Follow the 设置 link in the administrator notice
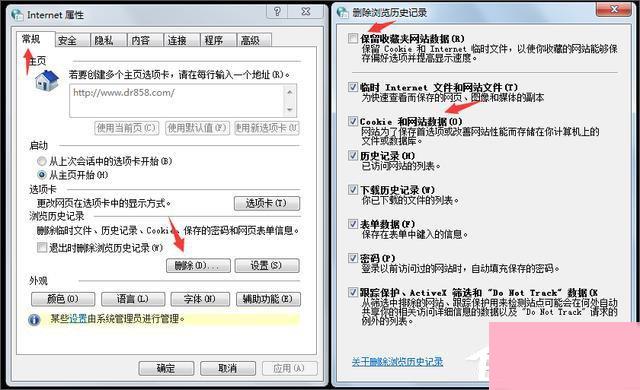640x390 pixels. point(78,318)
